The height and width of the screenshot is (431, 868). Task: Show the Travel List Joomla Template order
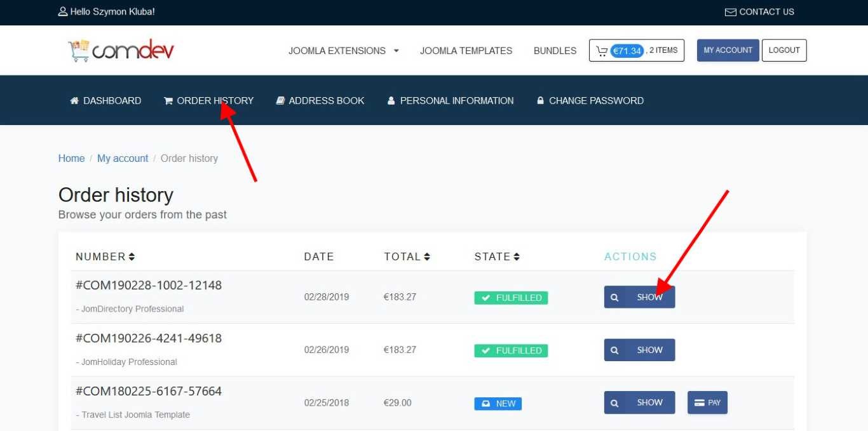(x=639, y=402)
